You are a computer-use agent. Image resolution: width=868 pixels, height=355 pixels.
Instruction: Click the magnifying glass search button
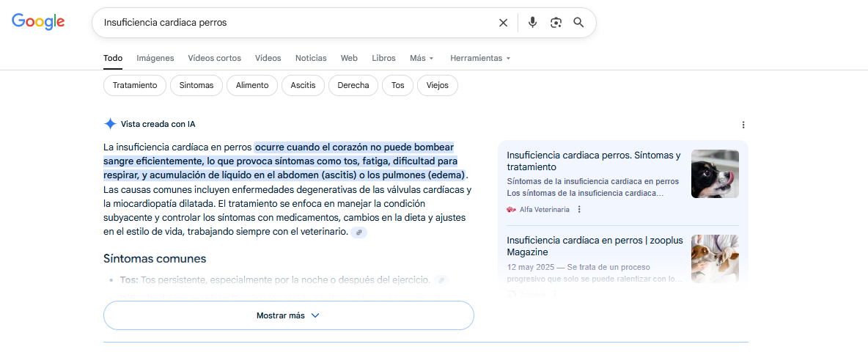click(578, 23)
